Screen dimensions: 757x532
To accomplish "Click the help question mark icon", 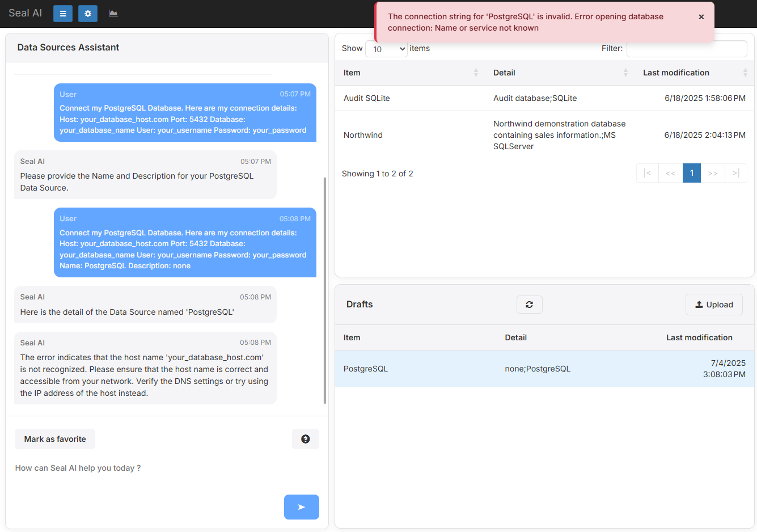I will pos(306,439).
